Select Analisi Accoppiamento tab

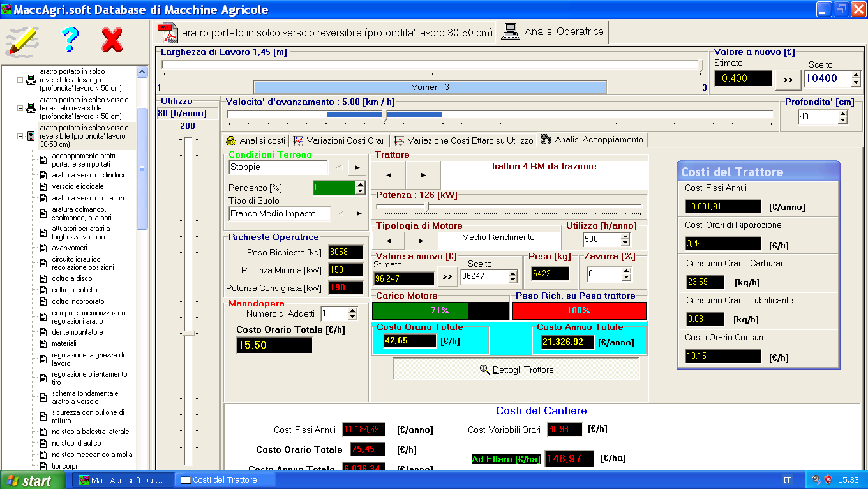tap(592, 139)
